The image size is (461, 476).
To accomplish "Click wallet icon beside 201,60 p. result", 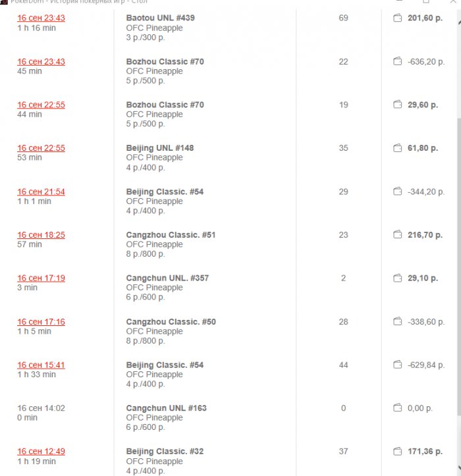I will coord(397,18).
